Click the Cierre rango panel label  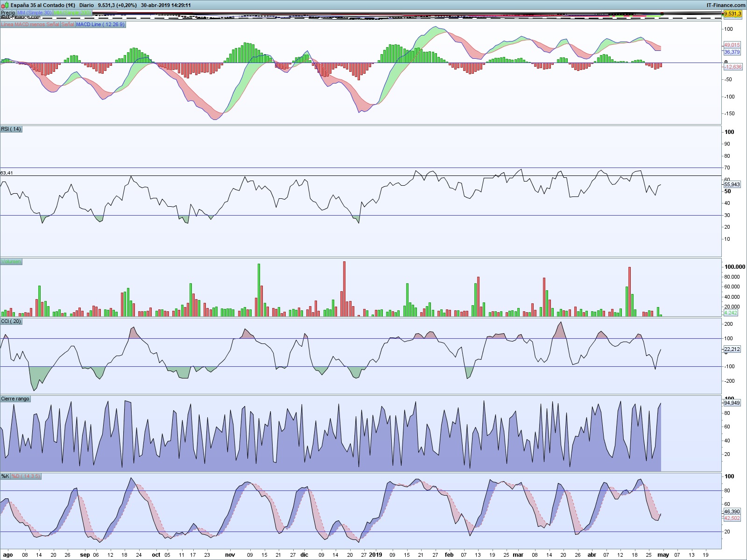(15, 399)
